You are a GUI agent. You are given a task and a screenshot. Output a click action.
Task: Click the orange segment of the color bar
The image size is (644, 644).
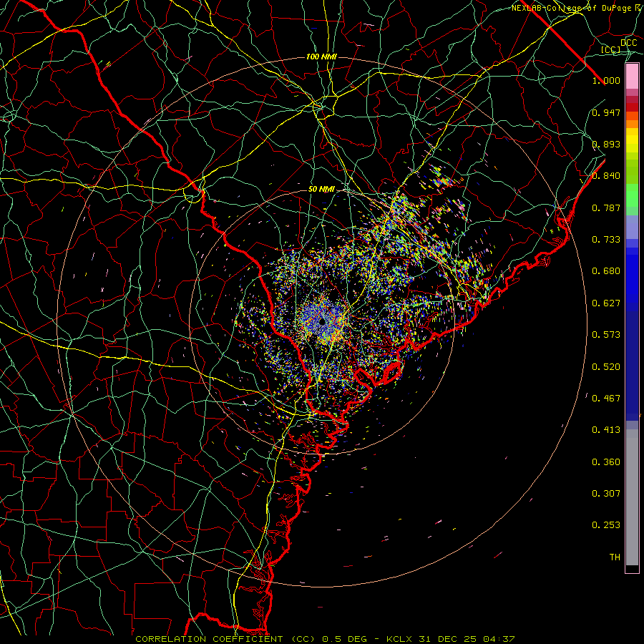[x=632, y=124]
